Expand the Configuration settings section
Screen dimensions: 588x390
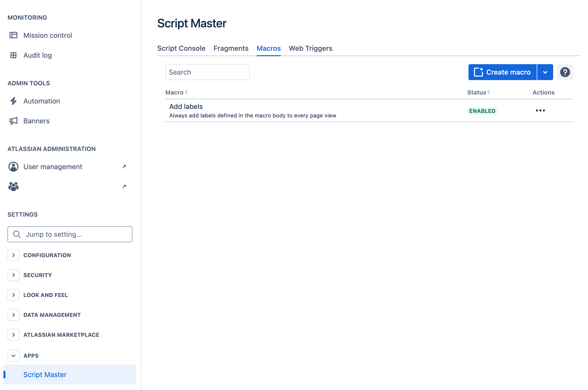pos(13,255)
